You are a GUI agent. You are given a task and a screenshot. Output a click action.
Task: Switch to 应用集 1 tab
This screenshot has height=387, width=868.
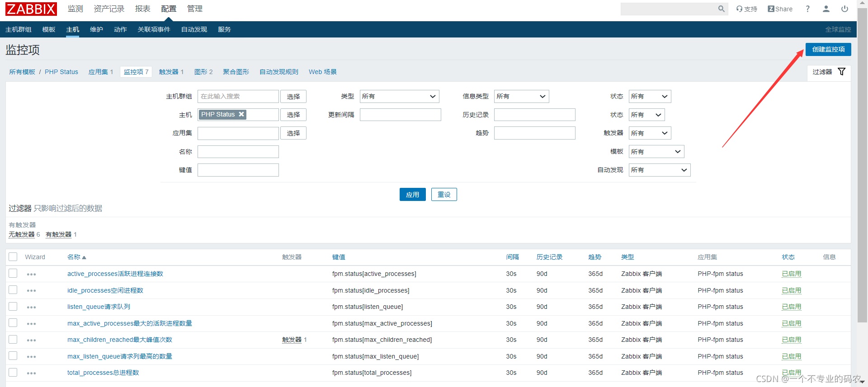(101, 72)
